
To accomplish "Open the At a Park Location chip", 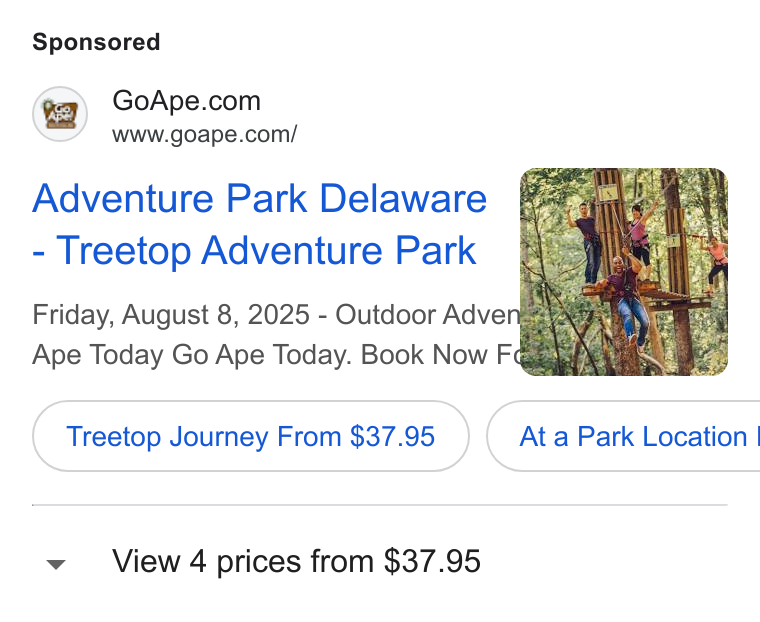I will [623, 436].
